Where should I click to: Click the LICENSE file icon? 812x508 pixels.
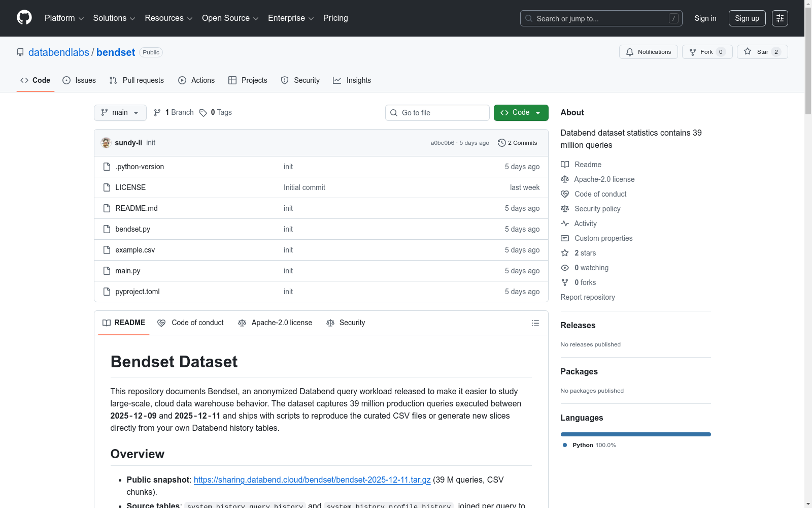(107, 187)
